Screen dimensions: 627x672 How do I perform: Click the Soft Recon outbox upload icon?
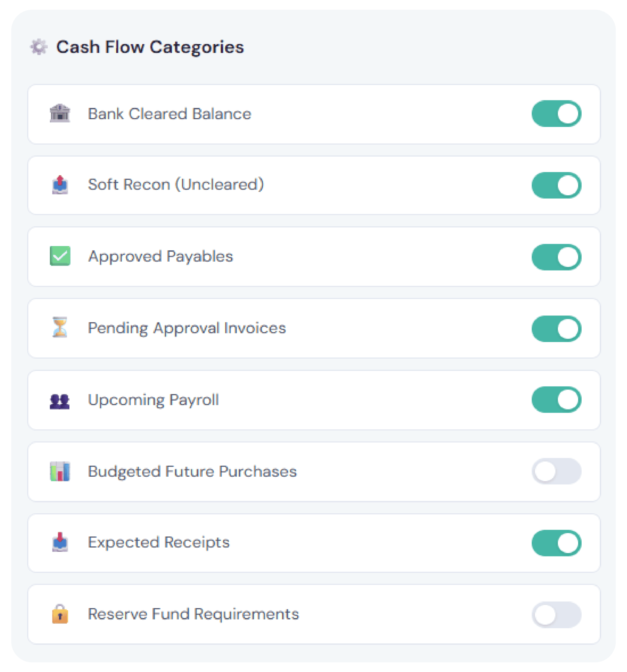(x=60, y=185)
